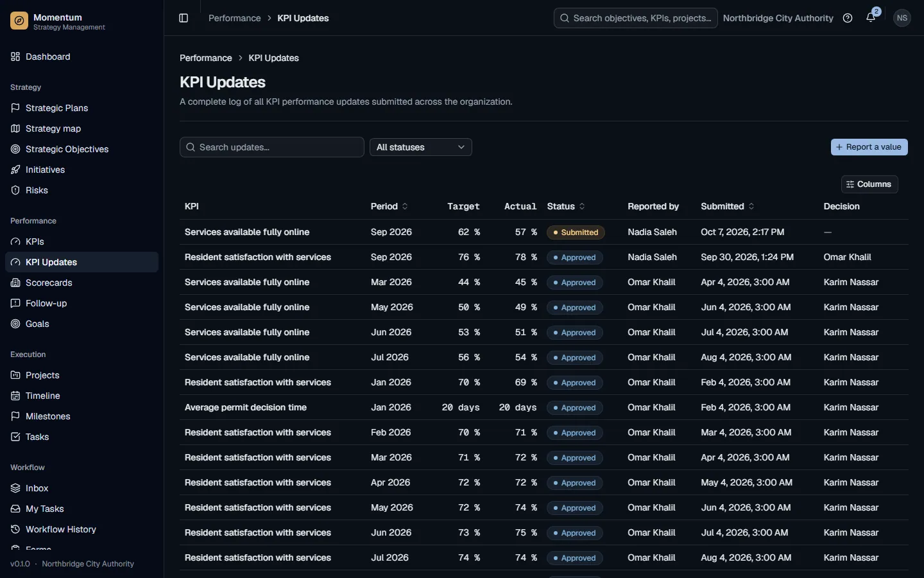Click the Inbox layers icon
This screenshot has height=578, width=924.
(15, 488)
